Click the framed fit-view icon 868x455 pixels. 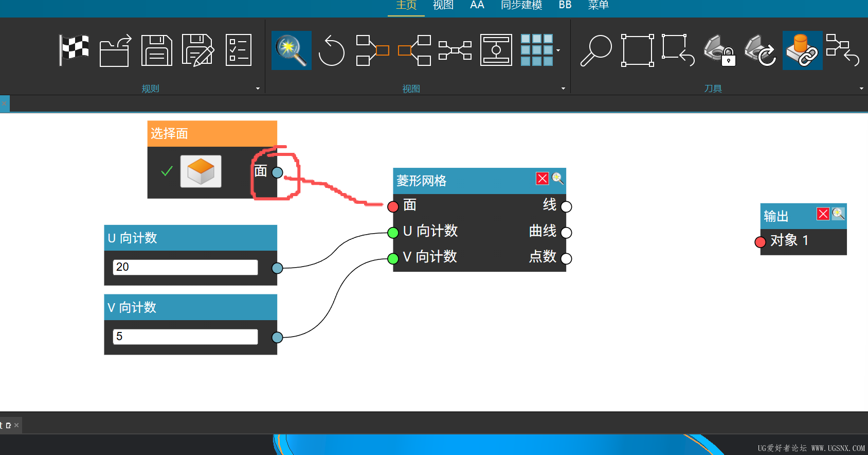click(x=496, y=50)
